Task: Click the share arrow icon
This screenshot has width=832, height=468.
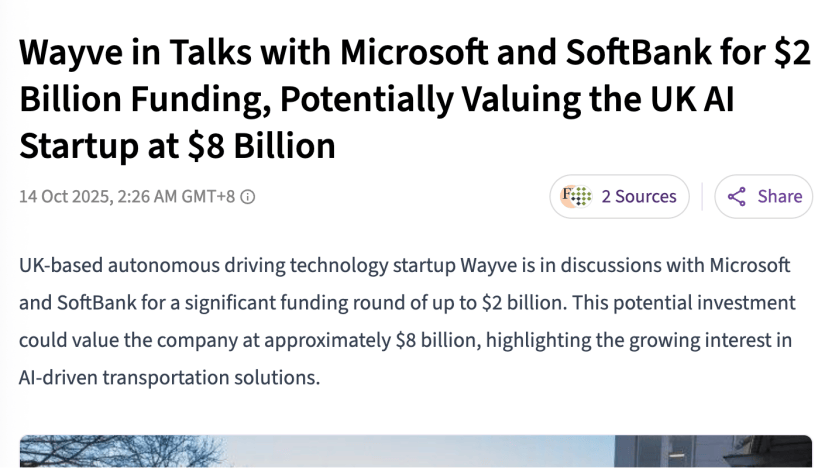Action: point(737,197)
